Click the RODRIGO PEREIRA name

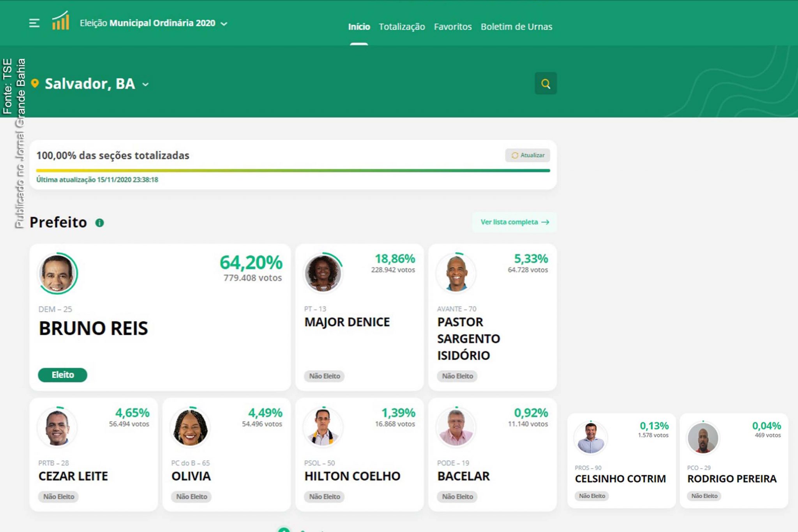tap(732, 479)
